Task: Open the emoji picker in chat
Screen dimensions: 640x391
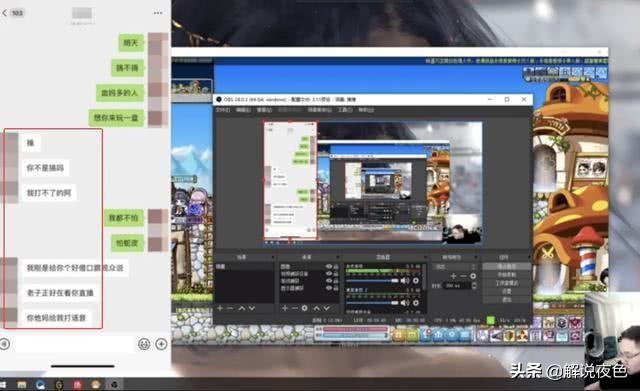Action: point(144,344)
